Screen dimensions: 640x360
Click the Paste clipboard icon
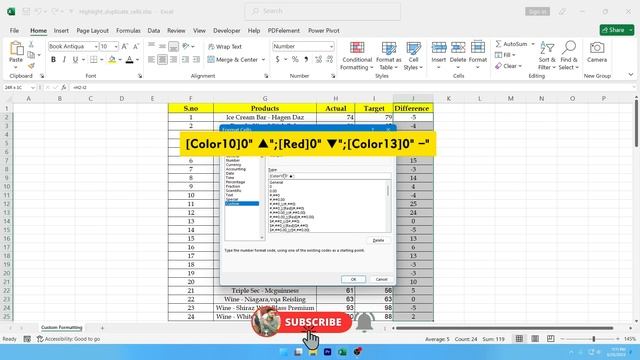(x=16, y=49)
